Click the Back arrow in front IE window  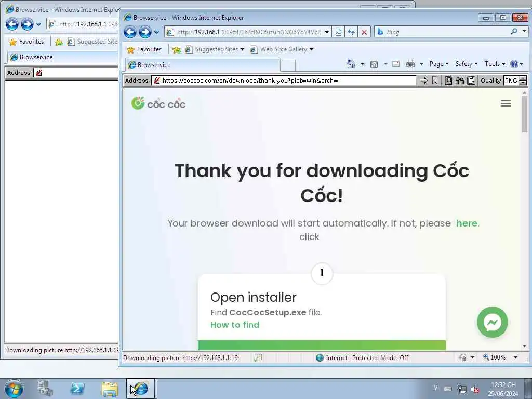point(130,32)
